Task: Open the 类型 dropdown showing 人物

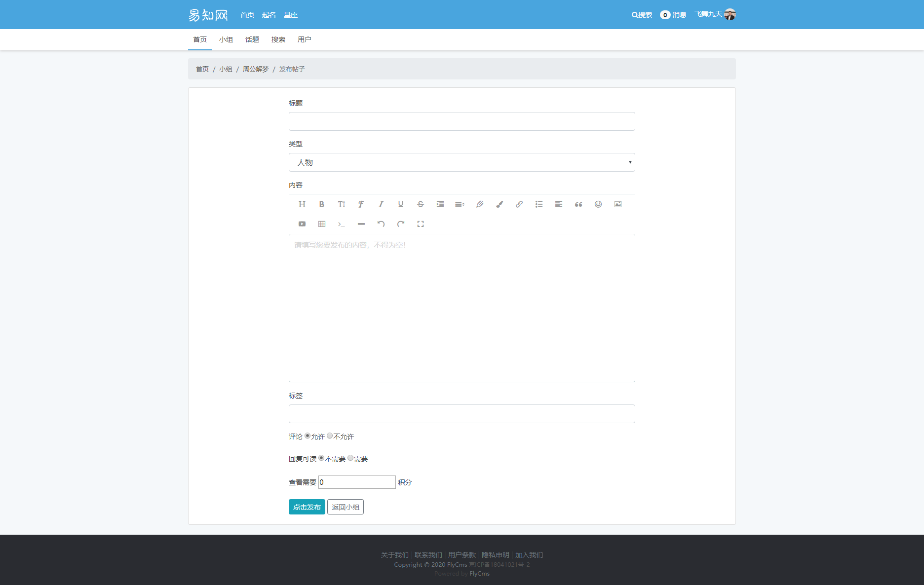Action: pyautogui.click(x=462, y=162)
